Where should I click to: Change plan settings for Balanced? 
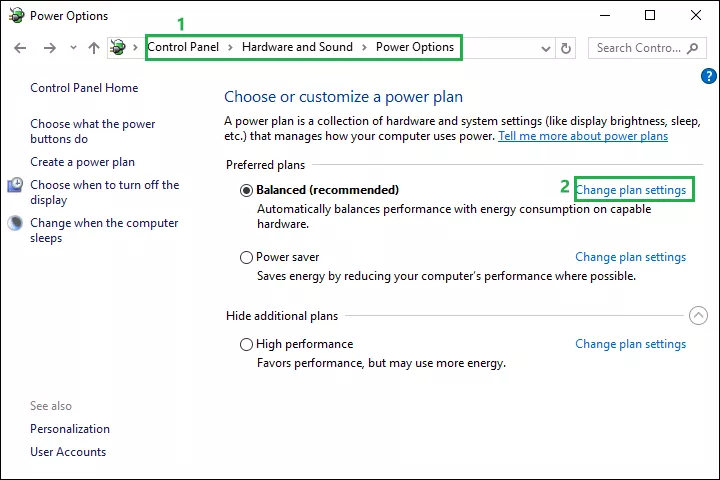coord(631,190)
